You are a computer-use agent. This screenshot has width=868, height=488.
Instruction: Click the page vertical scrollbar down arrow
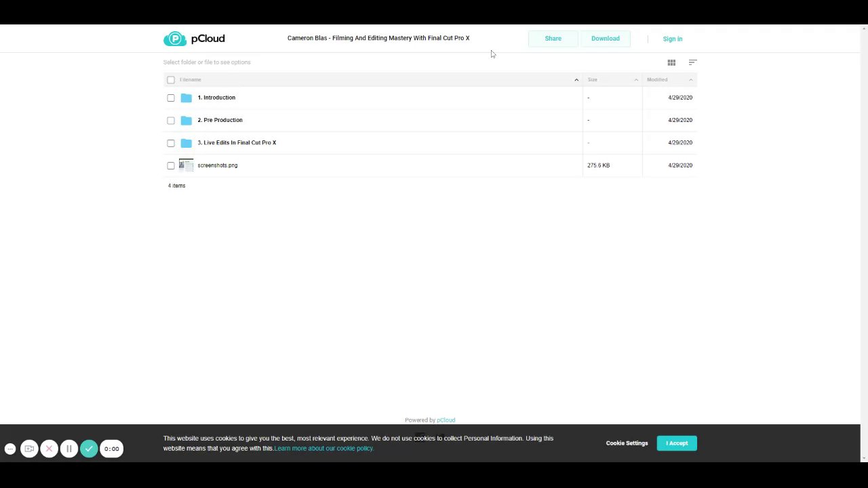[x=864, y=458]
